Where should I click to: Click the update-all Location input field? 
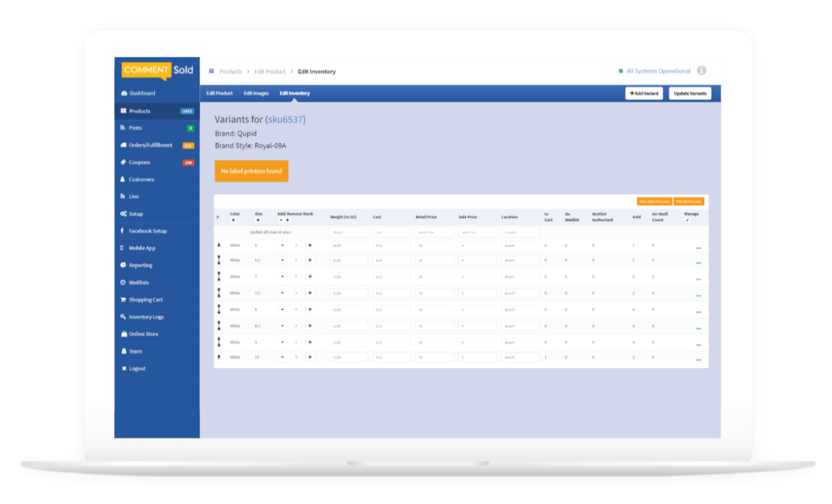coord(520,232)
